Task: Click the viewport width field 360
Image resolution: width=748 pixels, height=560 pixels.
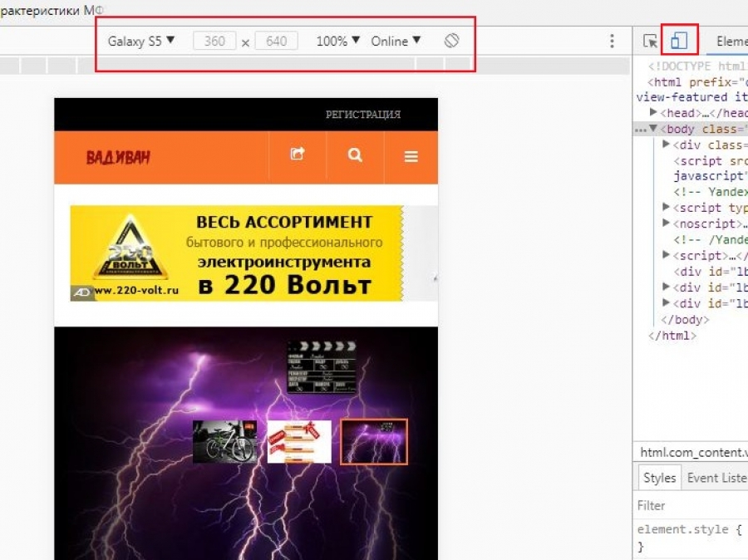Action: click(x=214, y=41)
